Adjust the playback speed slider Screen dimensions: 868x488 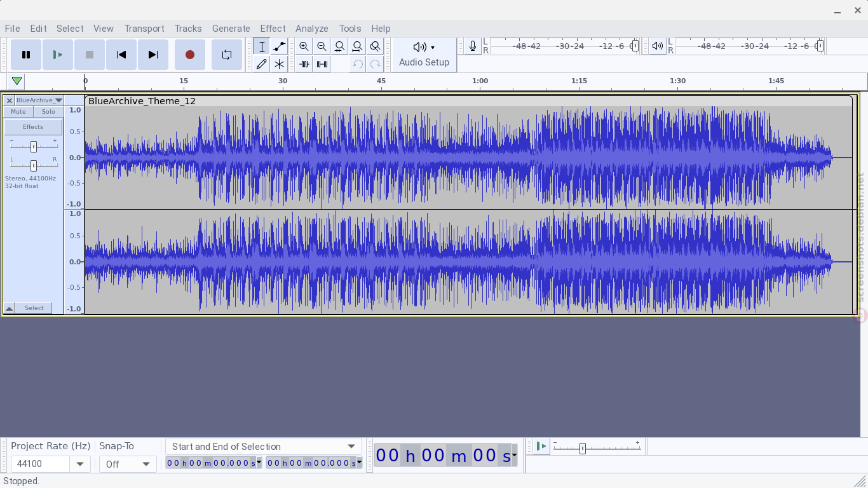click(x=582, y=449)
